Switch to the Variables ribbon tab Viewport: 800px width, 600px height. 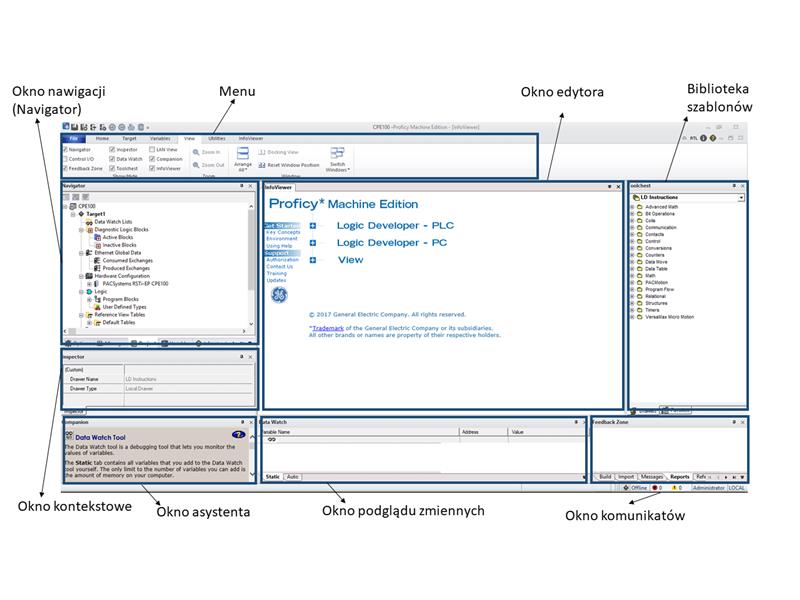click(x=160, y=138)
